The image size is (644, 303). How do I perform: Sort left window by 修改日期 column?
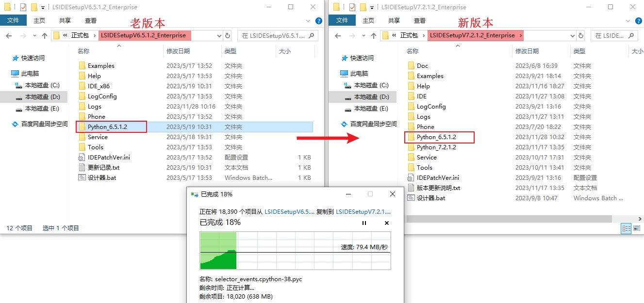click(178, 51)
